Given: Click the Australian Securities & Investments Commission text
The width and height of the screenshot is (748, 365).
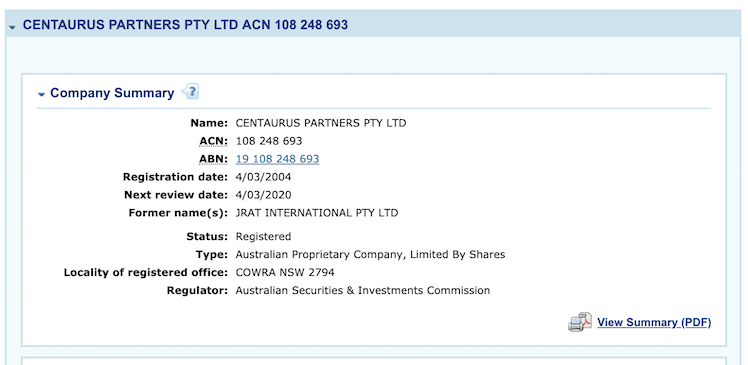Looking at the screenshot, I should (x=363, y=291).
